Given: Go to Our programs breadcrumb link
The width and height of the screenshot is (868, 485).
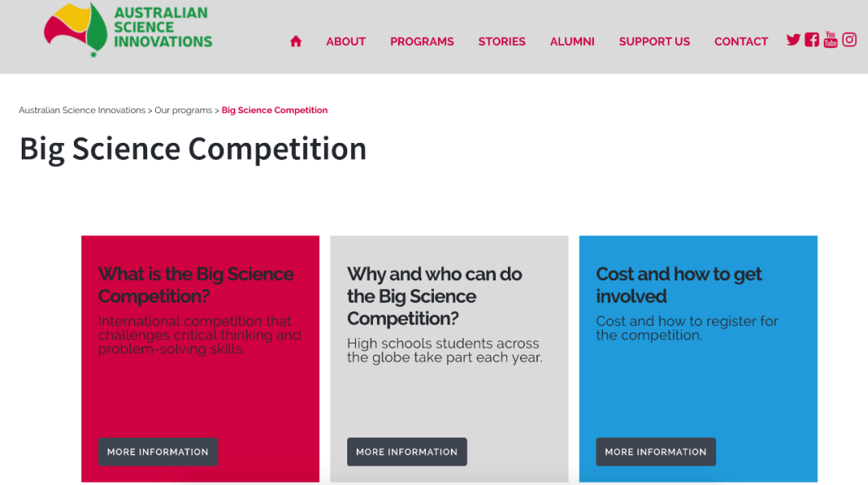Looking at the screenshot, I should pyautogui.click(x=183, y=110).
